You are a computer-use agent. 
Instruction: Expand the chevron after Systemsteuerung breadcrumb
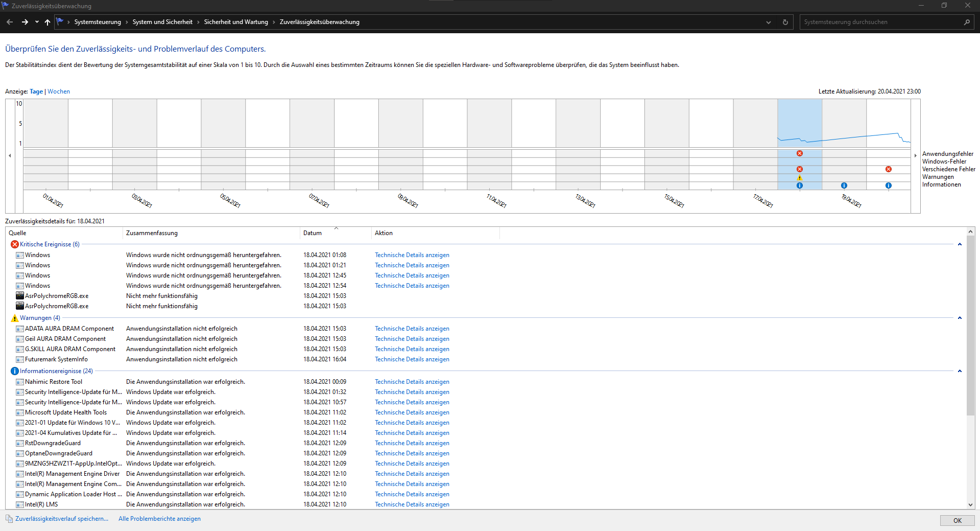[127, 22]
